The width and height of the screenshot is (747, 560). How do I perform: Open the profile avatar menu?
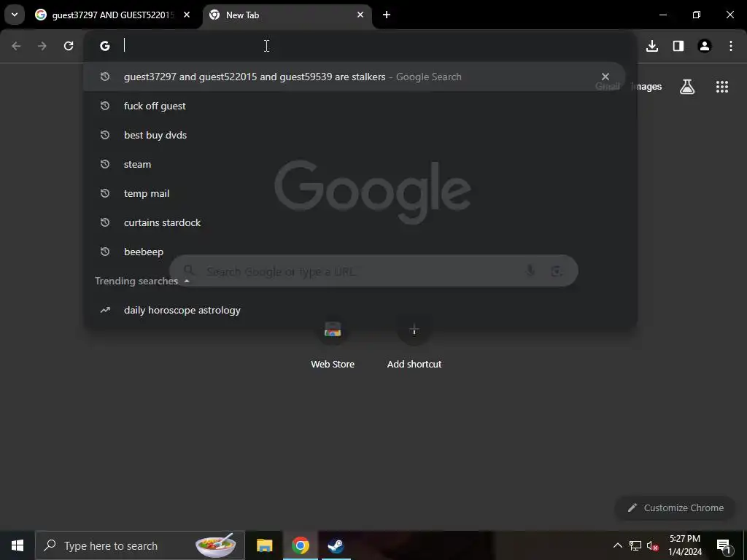click(705, 46)
